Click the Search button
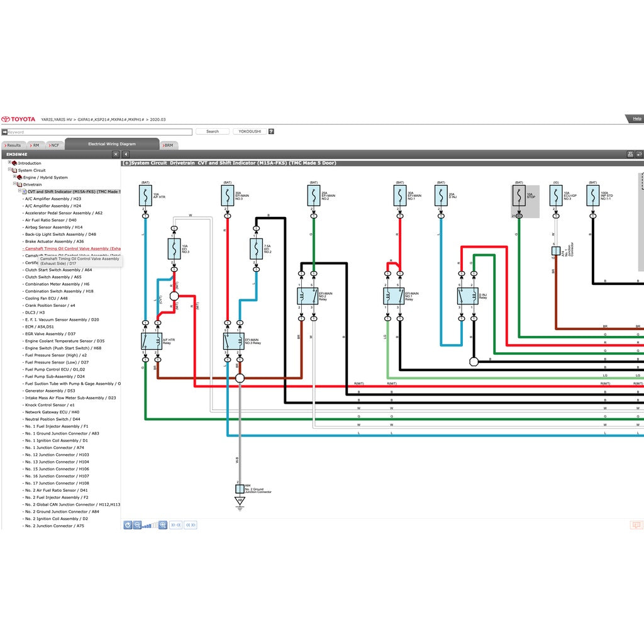Viewport: 644px width, 644px height. [212, 131]
